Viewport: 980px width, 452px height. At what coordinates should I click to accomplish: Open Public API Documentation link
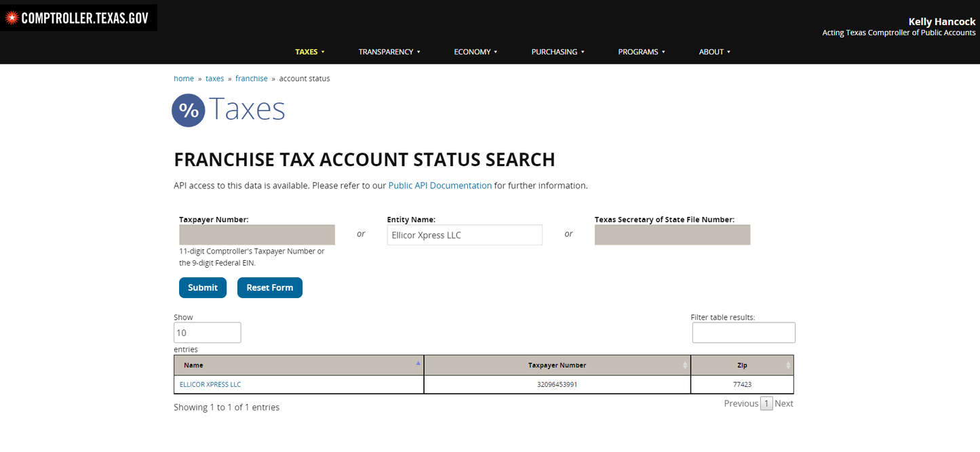[440, 185]
